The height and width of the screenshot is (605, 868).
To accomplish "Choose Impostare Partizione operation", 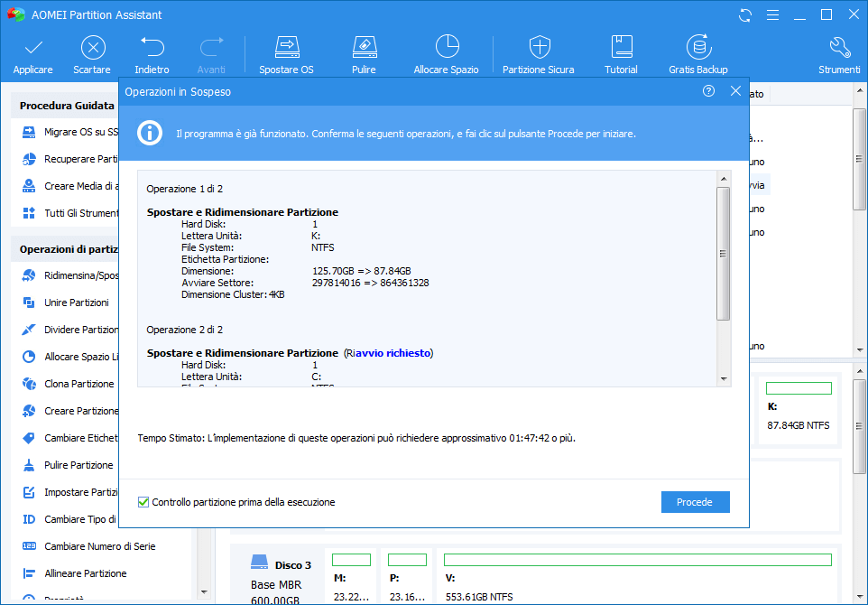I will (71, 492).
